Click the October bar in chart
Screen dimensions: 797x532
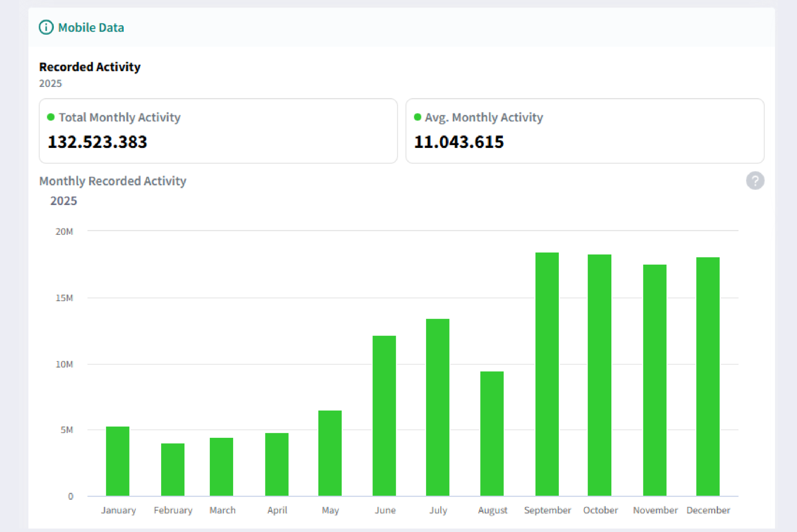click(600, 375)
